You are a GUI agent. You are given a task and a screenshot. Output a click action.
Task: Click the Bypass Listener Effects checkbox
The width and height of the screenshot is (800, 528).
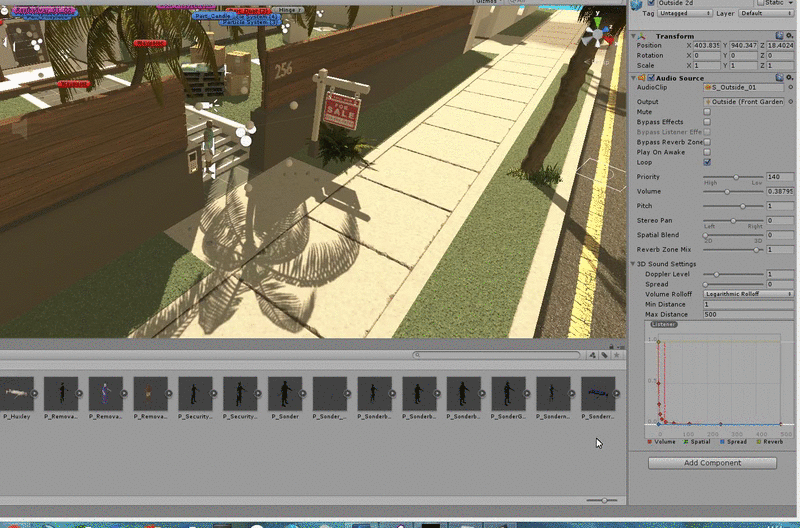click(707, 132)
